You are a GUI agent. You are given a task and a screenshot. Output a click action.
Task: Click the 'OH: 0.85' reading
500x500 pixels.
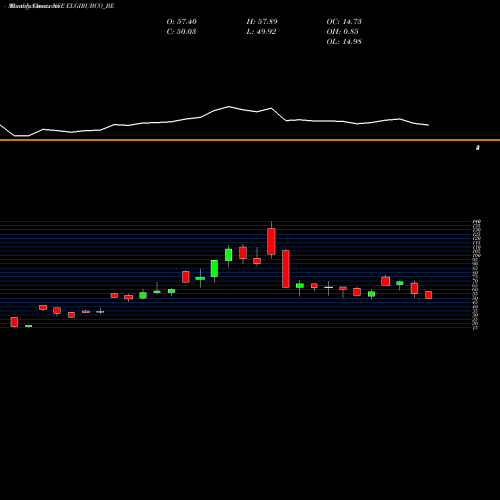(x=342, y=32)
